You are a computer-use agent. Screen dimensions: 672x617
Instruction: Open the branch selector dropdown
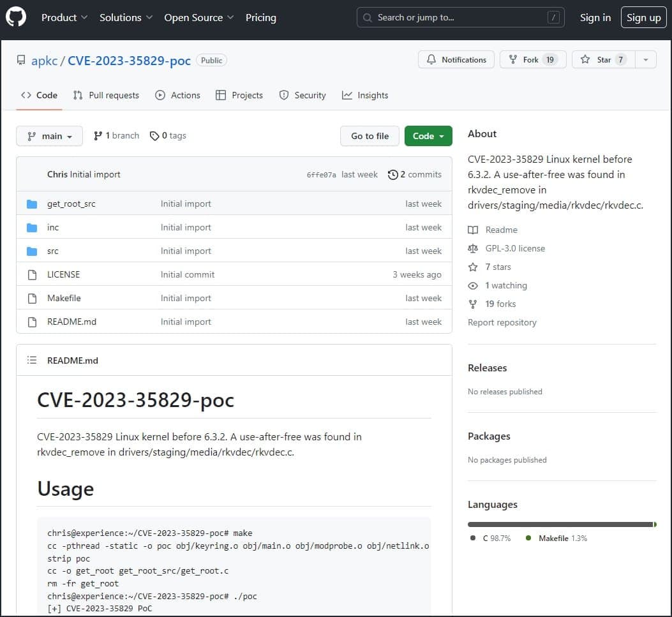point(49,135)
